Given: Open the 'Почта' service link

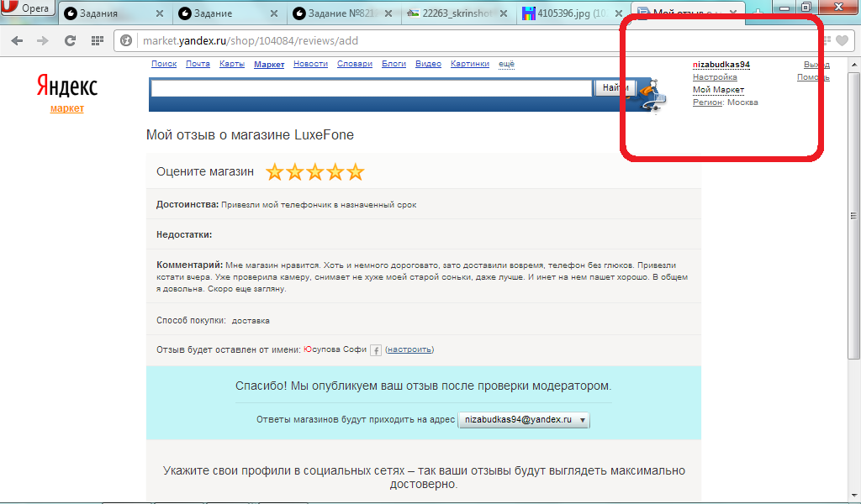Looking at the screenshot, I should point(198,64).
